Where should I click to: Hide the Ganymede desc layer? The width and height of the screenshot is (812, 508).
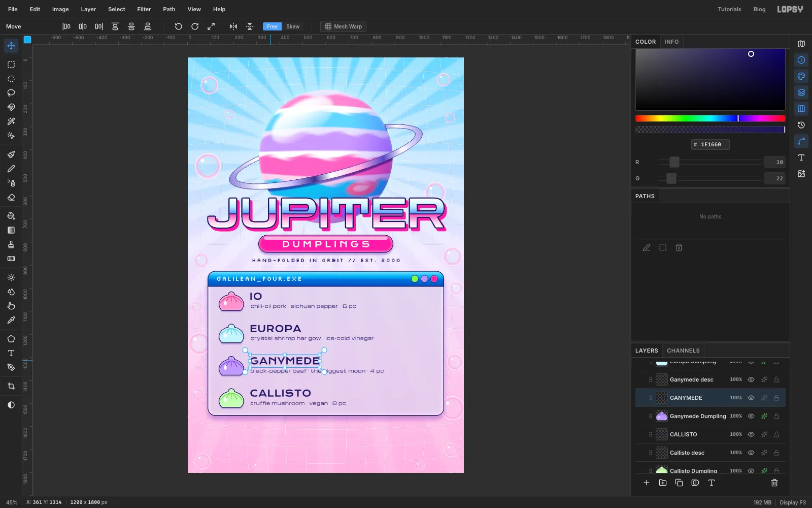(751, 379)
